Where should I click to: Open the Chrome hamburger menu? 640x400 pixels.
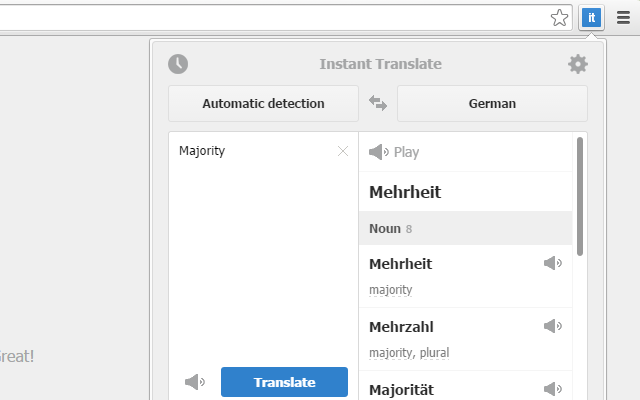tap(623, 17)
